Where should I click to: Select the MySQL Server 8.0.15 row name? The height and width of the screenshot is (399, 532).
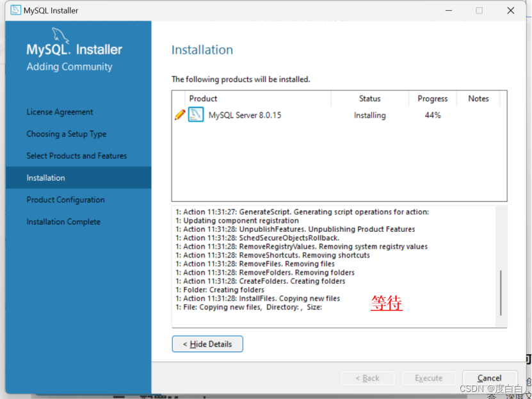[x=245, y=115]
